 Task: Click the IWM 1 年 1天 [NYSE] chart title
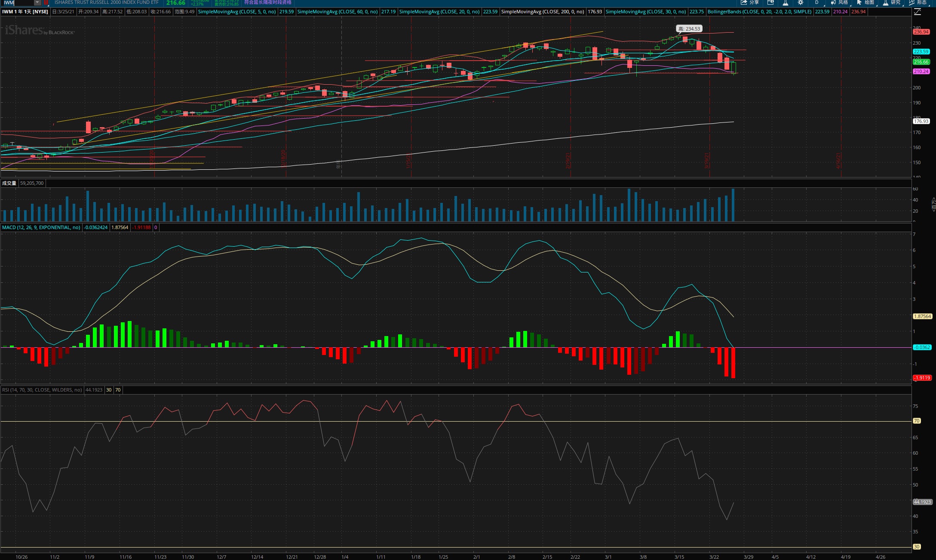[x=25, y=12]
